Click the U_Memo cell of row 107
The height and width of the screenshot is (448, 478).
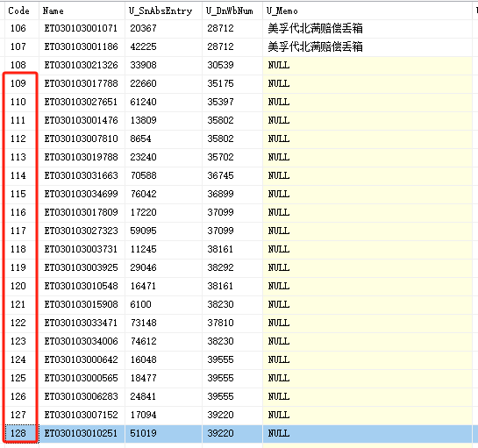pyautogui.click(x=367, y=47)
